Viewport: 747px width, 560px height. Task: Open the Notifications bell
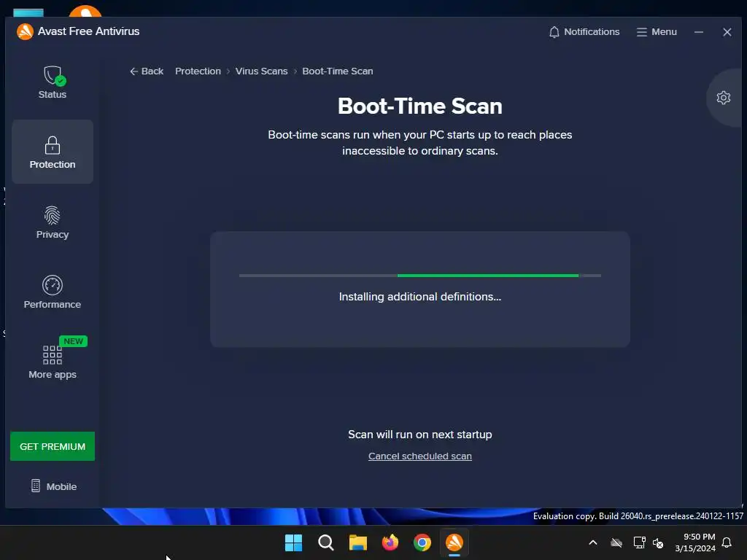pyautogui.click(x=584, y=32)
